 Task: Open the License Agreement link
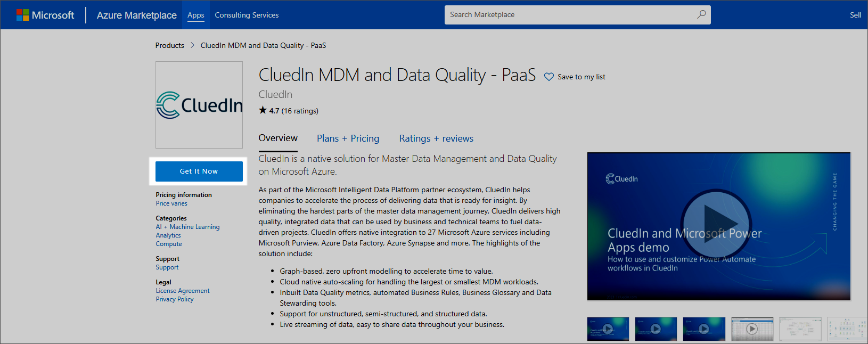[x=183, y=291]
